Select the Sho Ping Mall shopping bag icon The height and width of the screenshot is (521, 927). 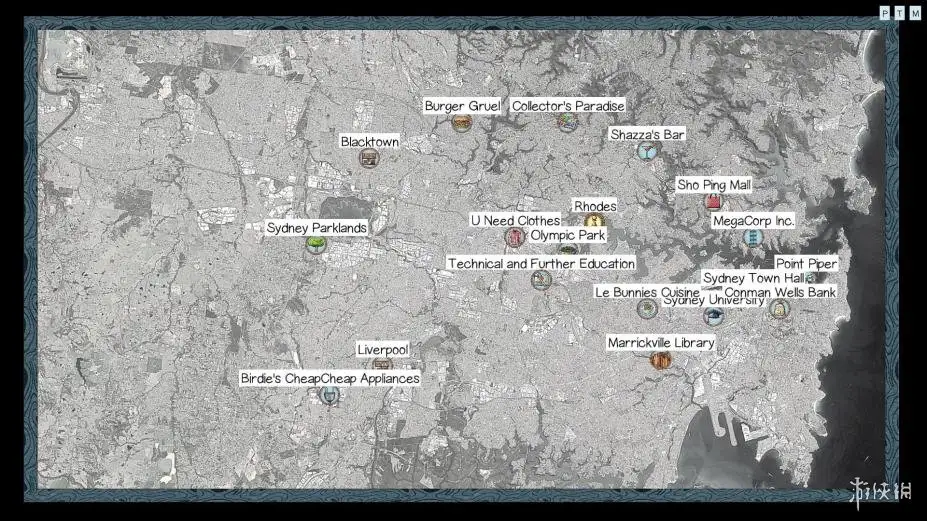coord(714,202)
